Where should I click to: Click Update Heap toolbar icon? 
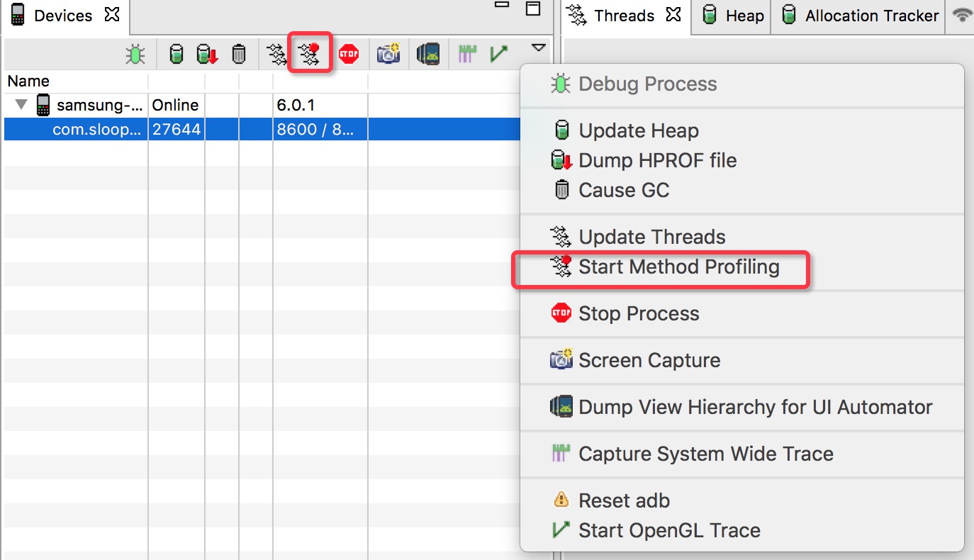pyautogui.click(x=177, y=54)
